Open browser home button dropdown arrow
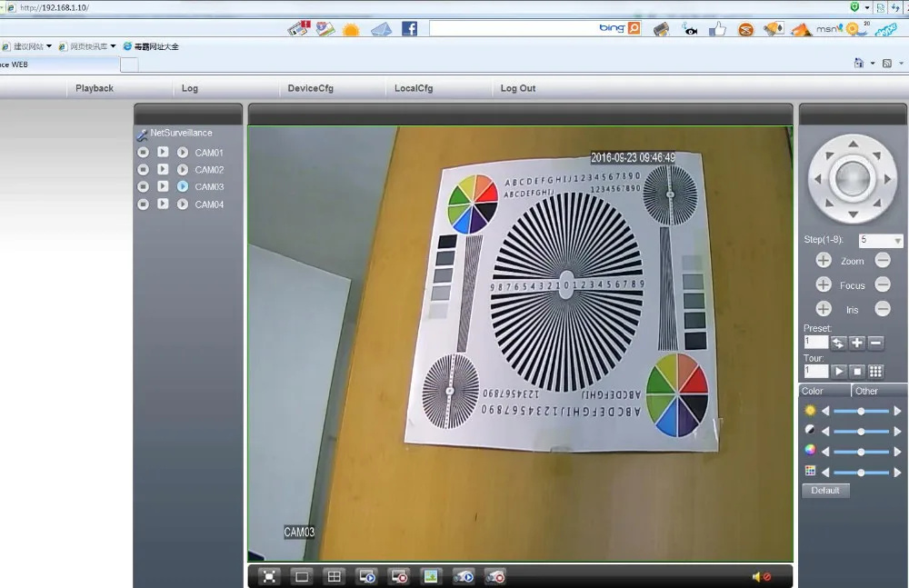The height and width of the screenshot is (588, 909). point(873,64)
